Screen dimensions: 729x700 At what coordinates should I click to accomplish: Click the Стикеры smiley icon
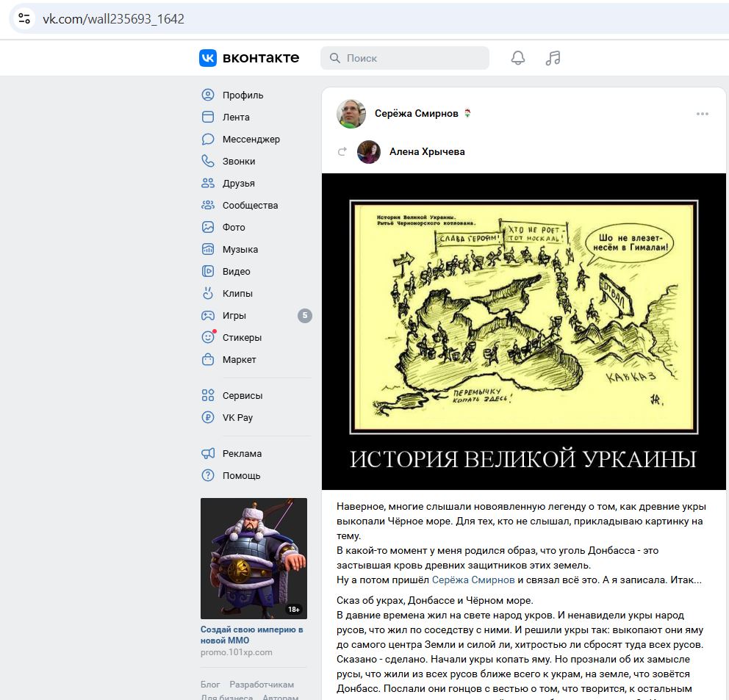208,337
